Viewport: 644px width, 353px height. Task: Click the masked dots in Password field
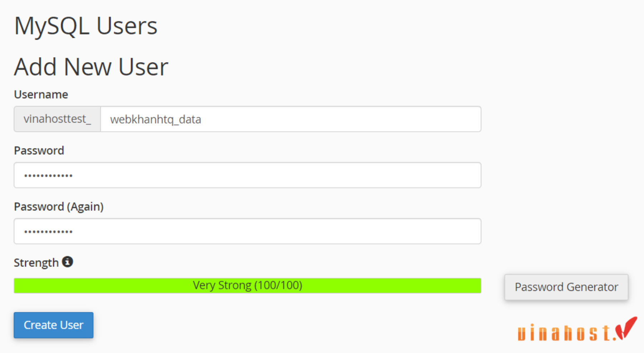click(x=48, y=175)
